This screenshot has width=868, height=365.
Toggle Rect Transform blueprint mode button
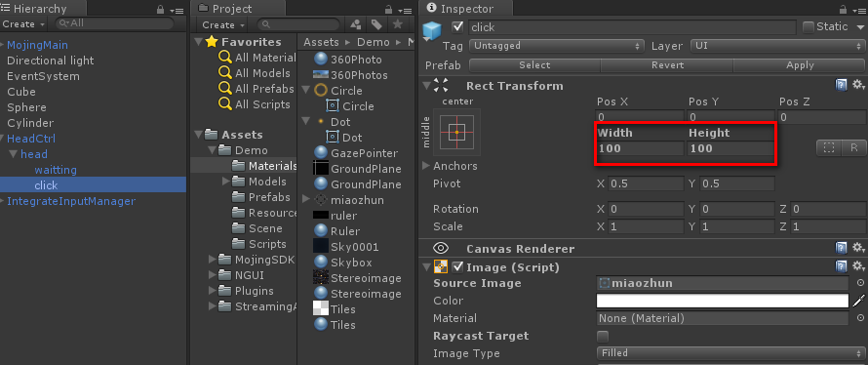(x=829, y=148)
